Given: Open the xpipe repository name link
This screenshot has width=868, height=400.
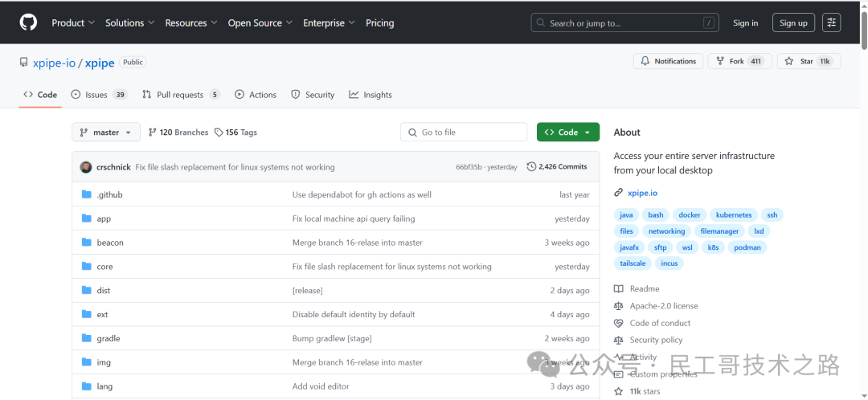Looking at the screenshot, I should pyautogui.click(x=100, y=63).
